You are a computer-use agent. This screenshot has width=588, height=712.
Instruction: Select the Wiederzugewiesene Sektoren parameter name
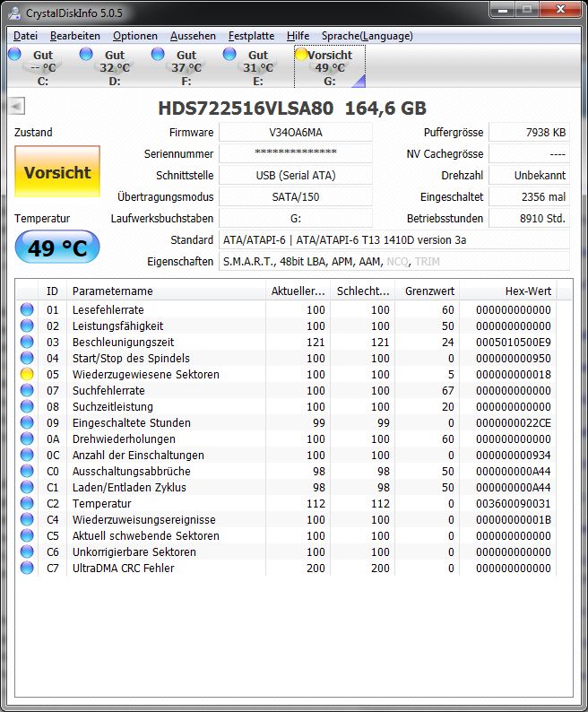tap(146, 374)
